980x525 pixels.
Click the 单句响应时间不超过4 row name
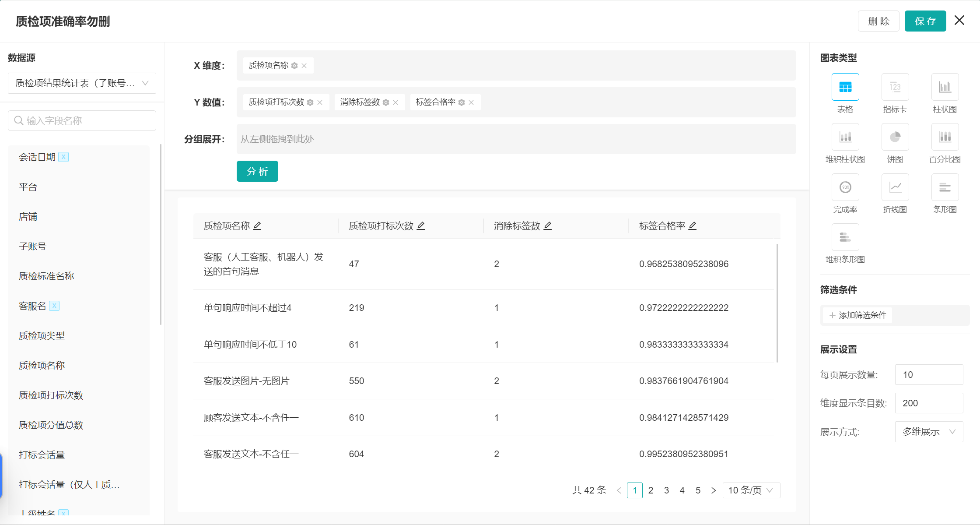pos(248,308)
